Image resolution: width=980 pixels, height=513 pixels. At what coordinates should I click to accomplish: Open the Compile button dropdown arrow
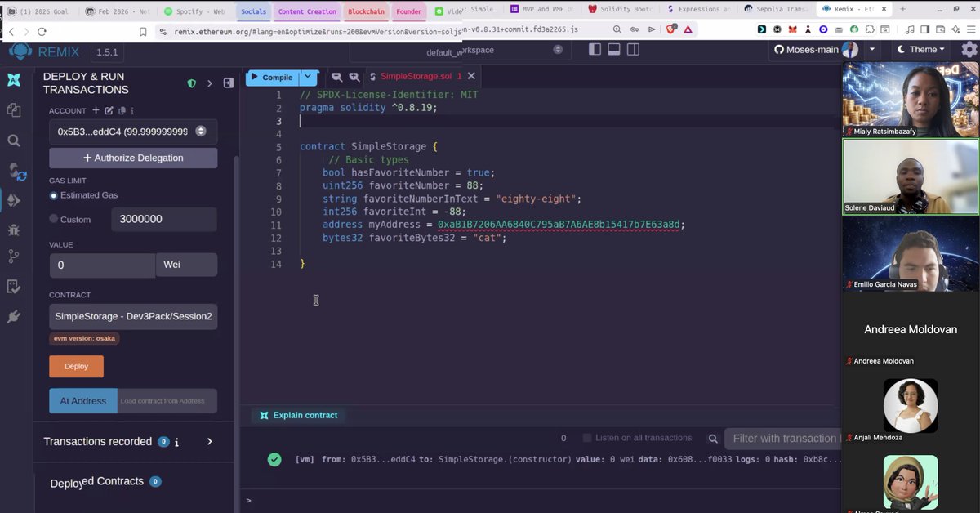(x=308, y=78)
